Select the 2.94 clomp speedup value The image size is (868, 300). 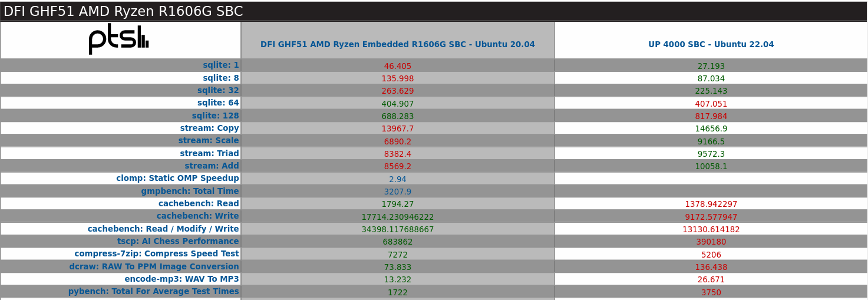[398, 179]
